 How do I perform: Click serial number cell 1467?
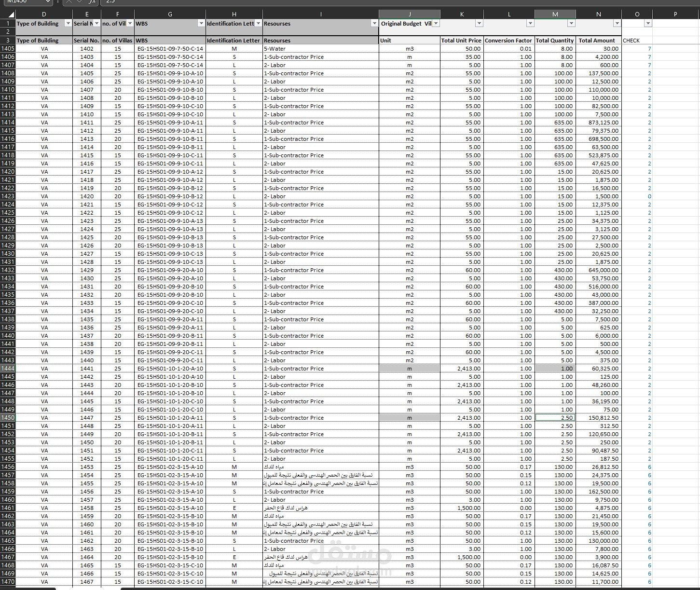(x=87, y=582)
